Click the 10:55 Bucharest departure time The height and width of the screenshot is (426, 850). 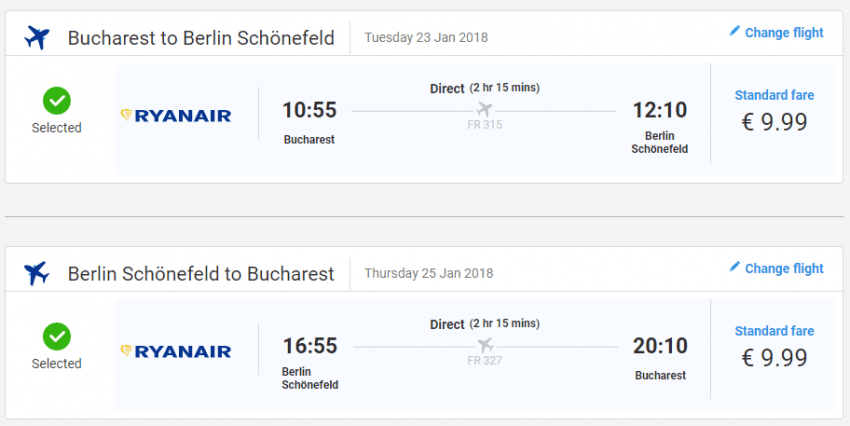309,109
